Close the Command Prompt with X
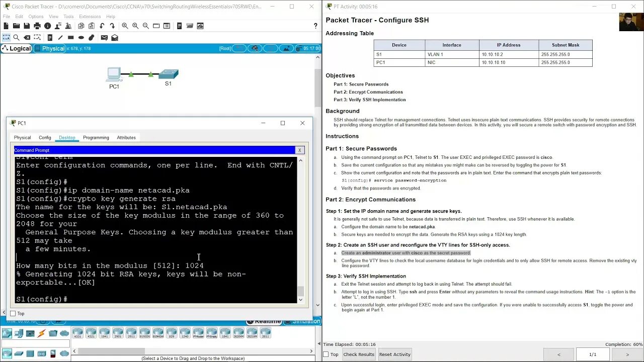The image size is (644, 362). tap(299, 150)
